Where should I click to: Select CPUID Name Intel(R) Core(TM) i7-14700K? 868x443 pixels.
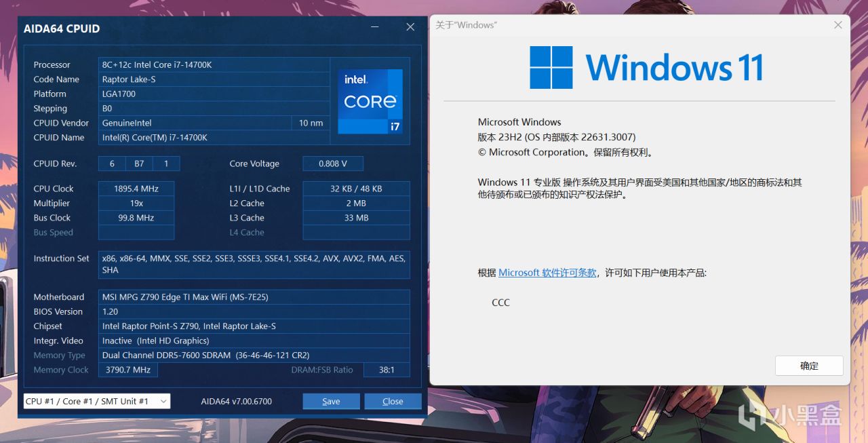click(x=214, y=138)
